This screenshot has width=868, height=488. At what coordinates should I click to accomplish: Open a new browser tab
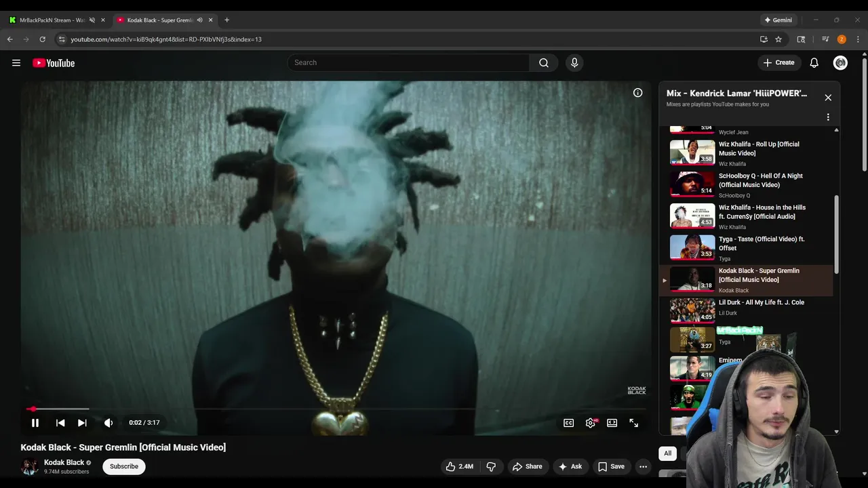point(227,20)
